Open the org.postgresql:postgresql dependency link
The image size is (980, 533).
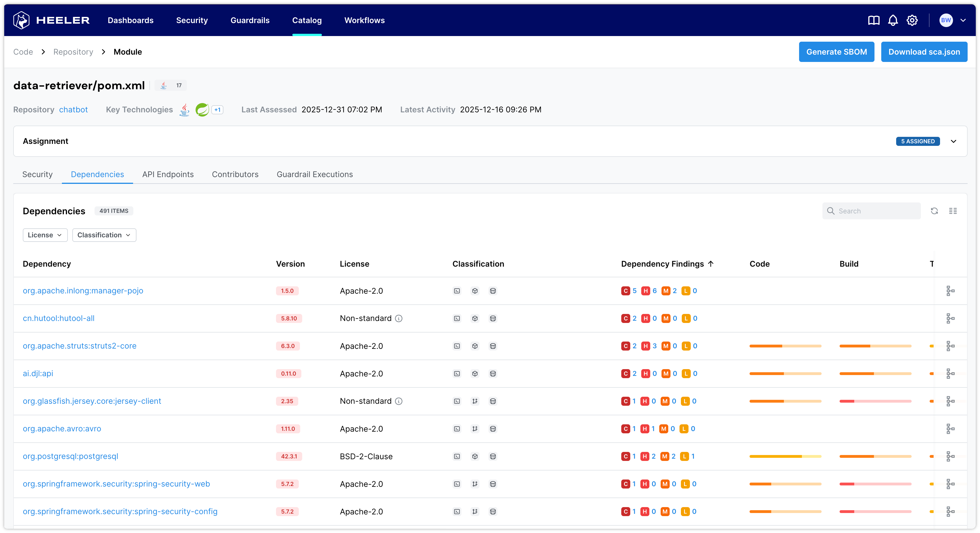pos(70,456)
